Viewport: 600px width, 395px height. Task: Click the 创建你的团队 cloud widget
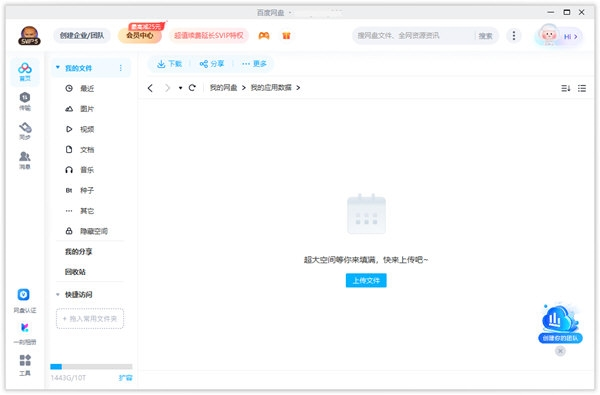point(560,323)
